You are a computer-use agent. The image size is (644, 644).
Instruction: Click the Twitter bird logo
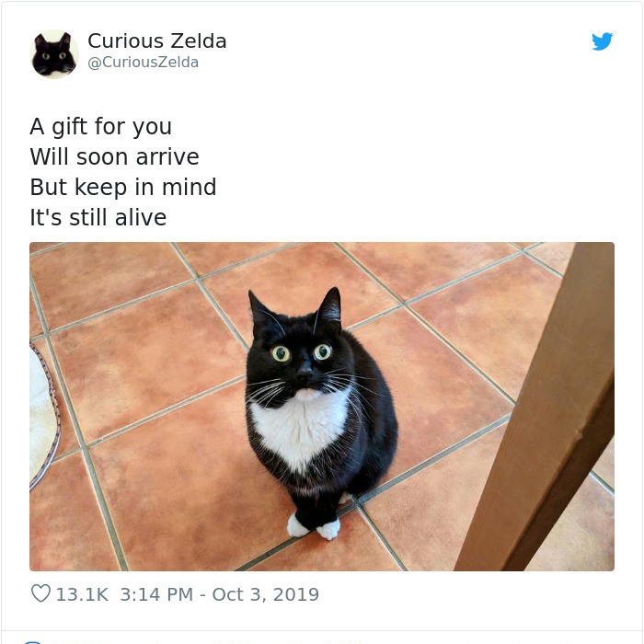click(x=602, y=41)
